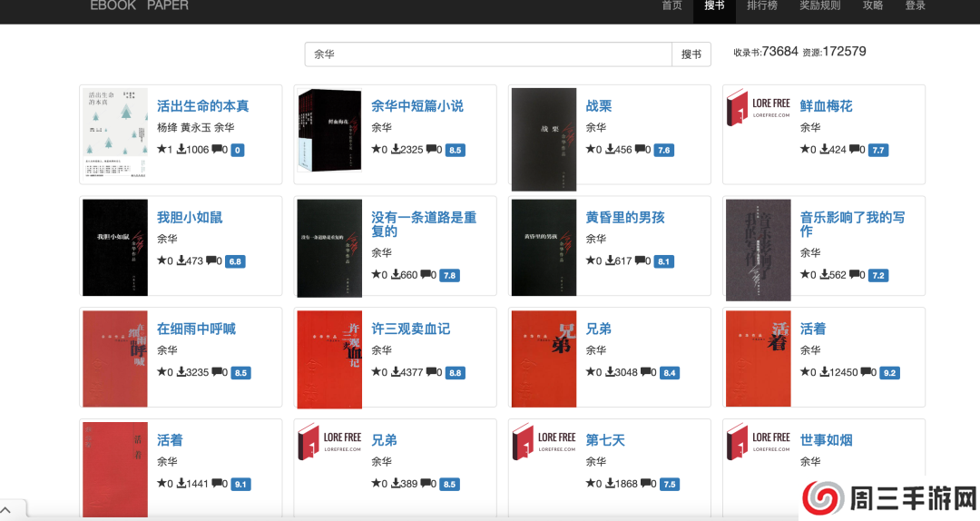Click cover thumbnail of 黄昏里的男孩
The image size is (980, 521).
click(x=544, y=248)
